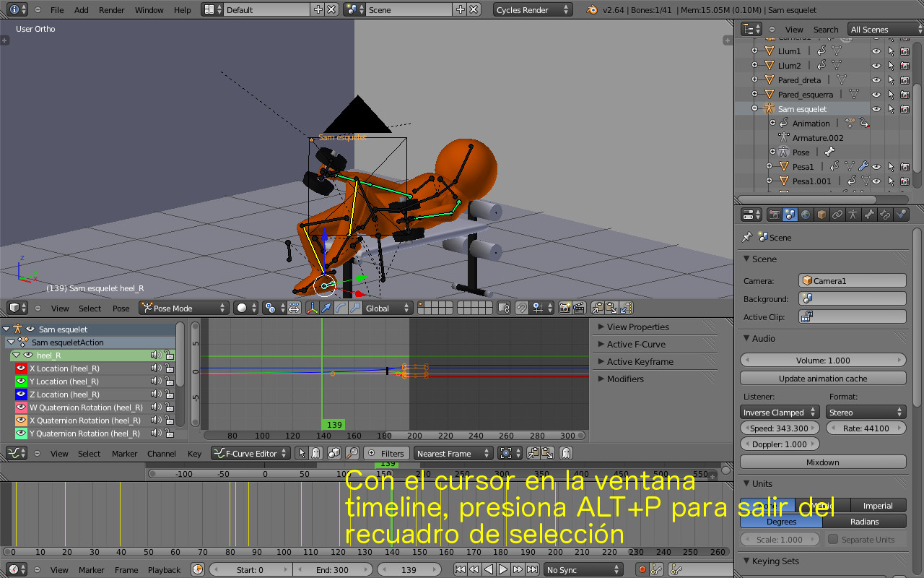Viewport: 924px width, 578px height.
Task: Hide the Z Location (heel_R) channel
Action: (21, 394)
